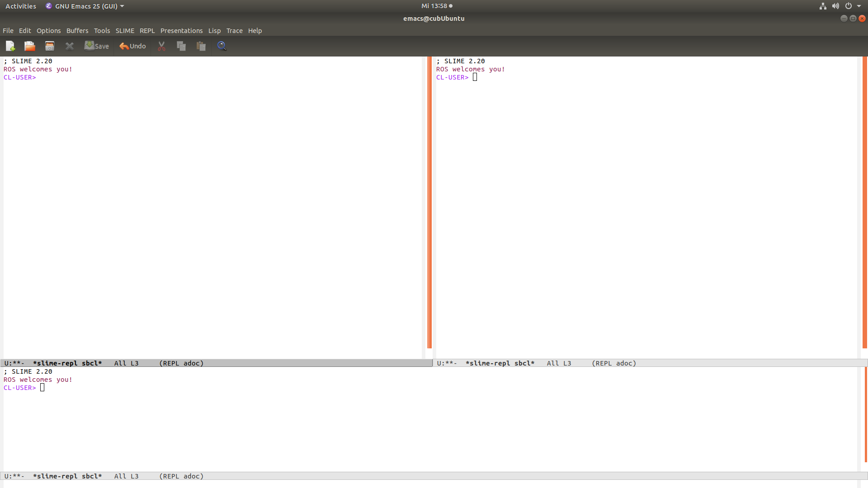Click the Close Buffer X toolbar icon

coord(70,46)
